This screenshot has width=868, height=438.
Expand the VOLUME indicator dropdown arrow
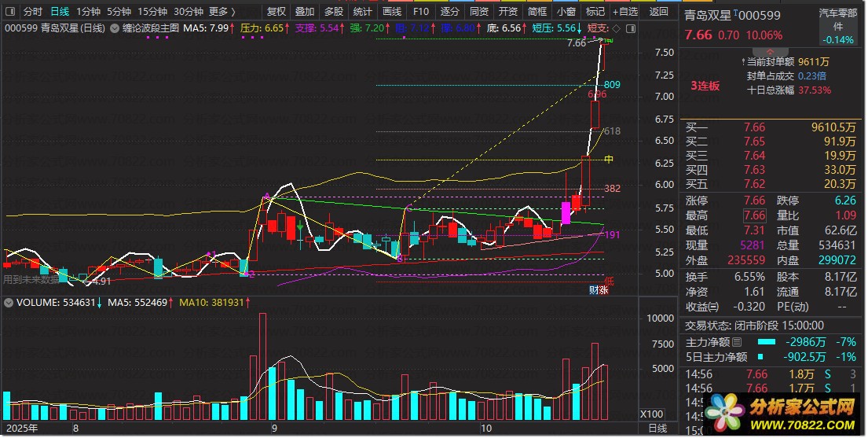9,303
